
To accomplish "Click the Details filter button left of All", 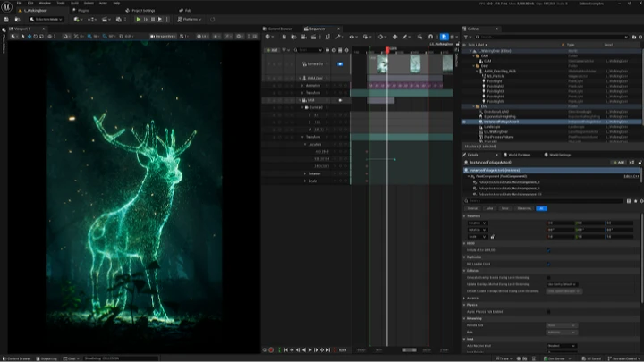I will [x=524, y=208].
